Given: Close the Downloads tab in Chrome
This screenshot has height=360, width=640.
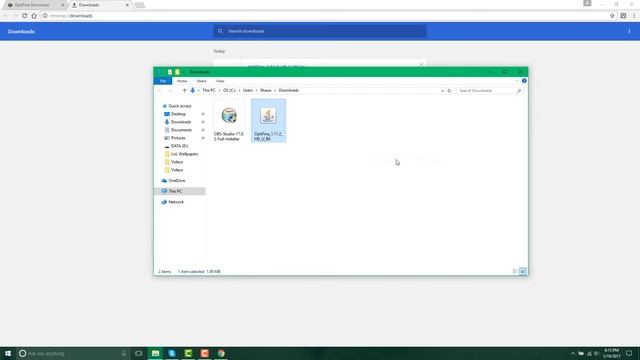Looking at the screenshot, I should coord(127,5).
